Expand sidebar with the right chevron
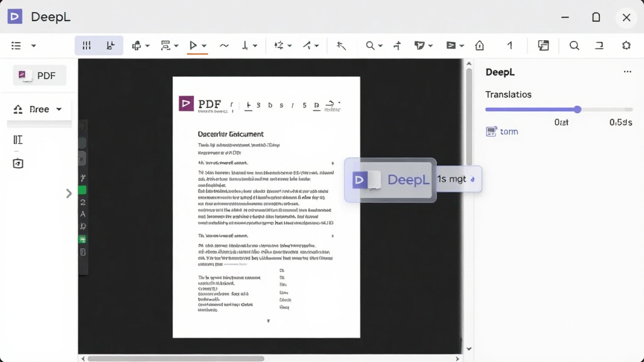 (69, 194)
